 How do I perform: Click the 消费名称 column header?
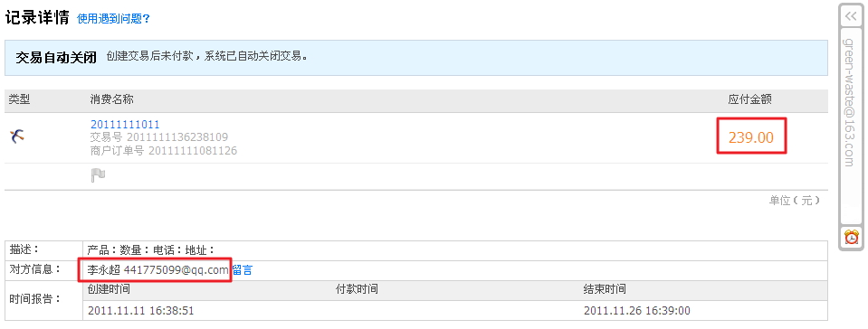click(112, 99)
